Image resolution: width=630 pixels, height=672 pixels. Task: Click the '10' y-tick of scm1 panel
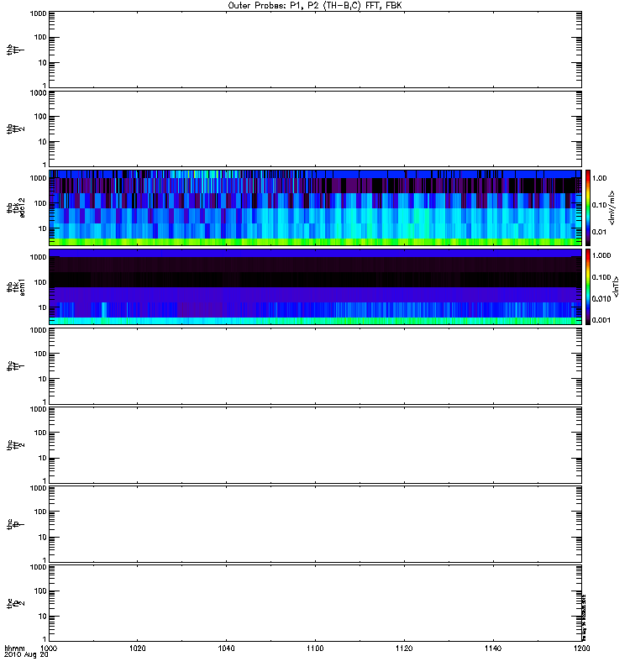[x=43, y=307]
